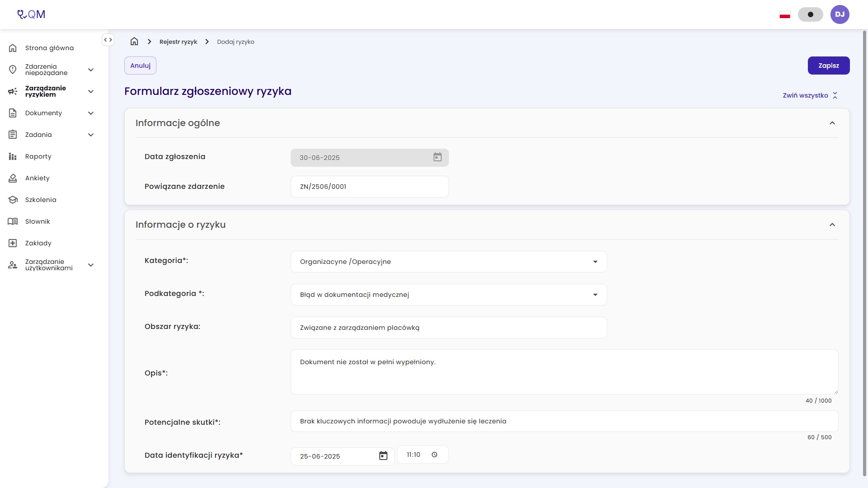Click the Dokumenty file icon

(13, 113)
